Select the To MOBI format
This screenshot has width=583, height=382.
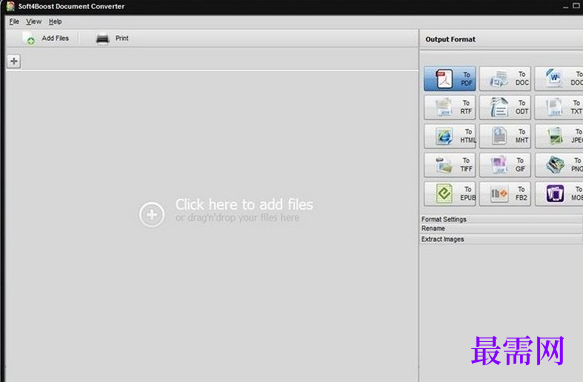pyautogui.click(x=558, y=193)
